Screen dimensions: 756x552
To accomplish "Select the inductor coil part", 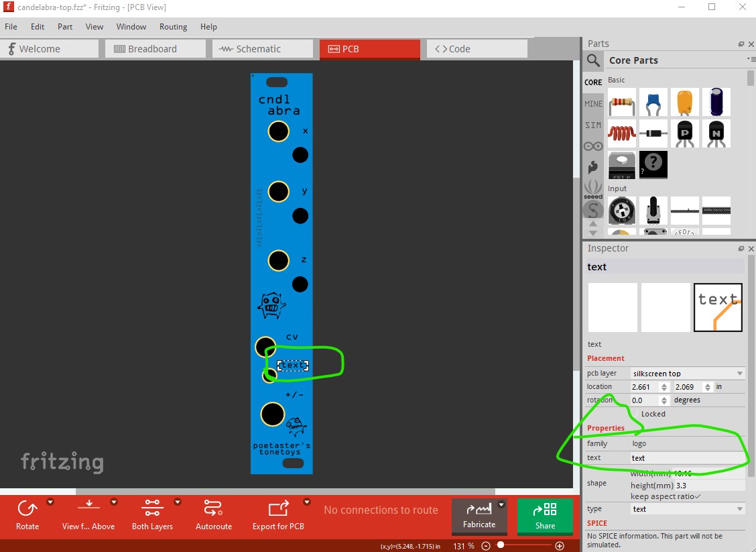I will click(x=622, y=133).
